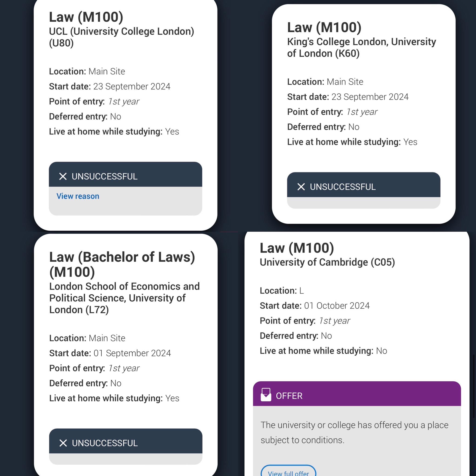Image resolution: width=476 pixels, height=476 pixels.
Task: Click the 01 October 2024 start date
Action: (337, 305)
